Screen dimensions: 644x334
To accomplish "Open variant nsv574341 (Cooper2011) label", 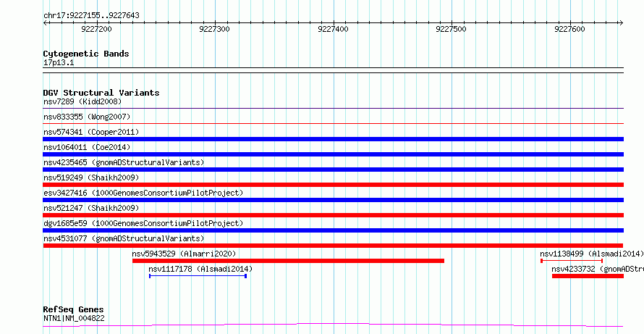I will pyautogui.click(x=91, y=132).
